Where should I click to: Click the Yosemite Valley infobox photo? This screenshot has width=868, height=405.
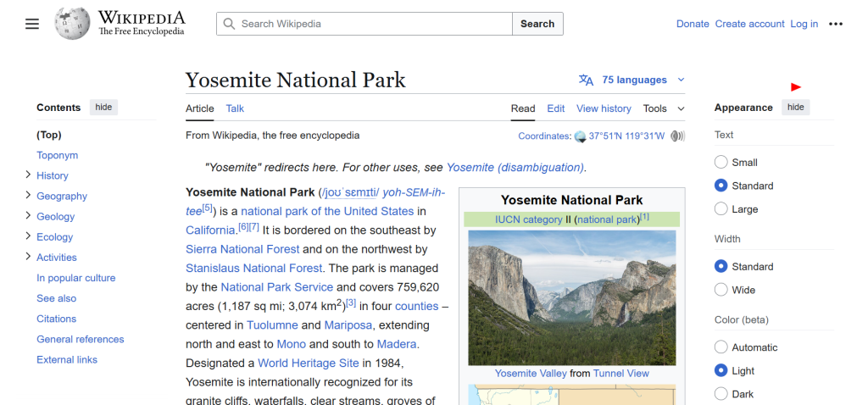pyautogui.click(x=571, y=297)
